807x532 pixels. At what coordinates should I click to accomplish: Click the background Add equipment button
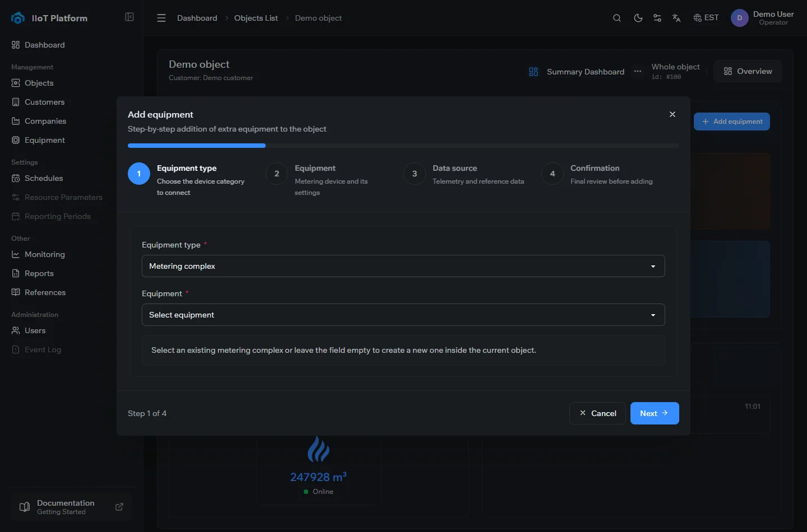click(732, 122)
